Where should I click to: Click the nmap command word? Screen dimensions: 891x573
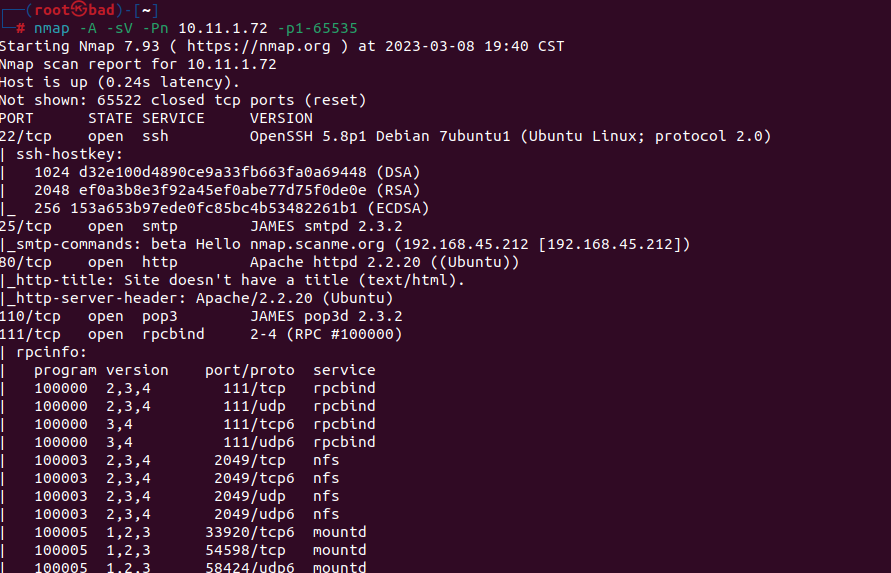click(52, 28)
